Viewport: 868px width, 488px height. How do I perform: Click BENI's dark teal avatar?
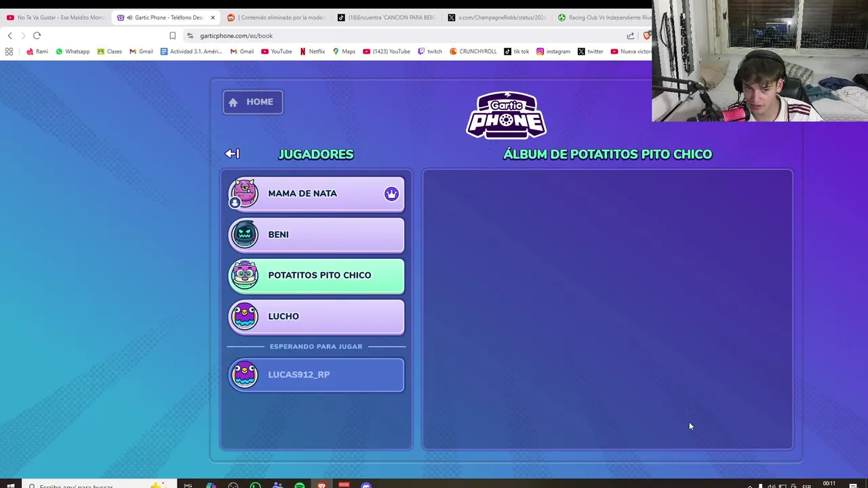244,235
